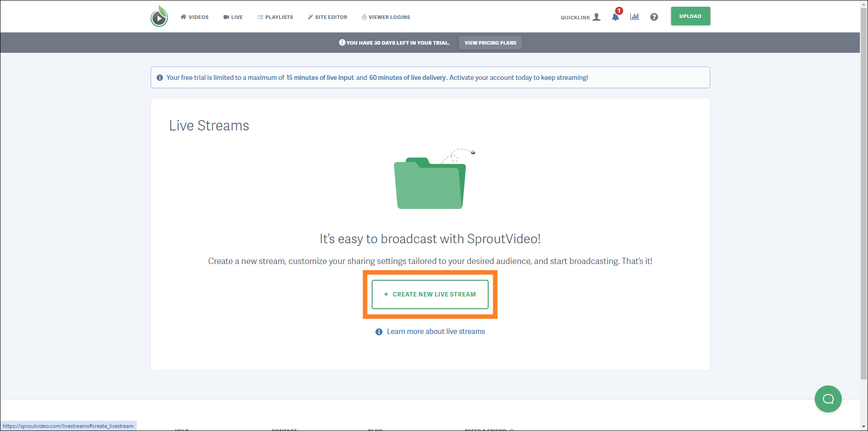Go to Playlists
868x431 pixels.
275,17
